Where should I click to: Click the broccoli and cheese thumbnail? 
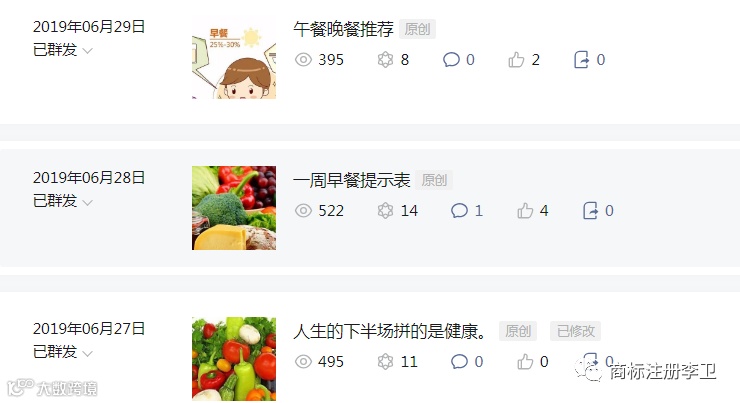click(x=234, y=208)
